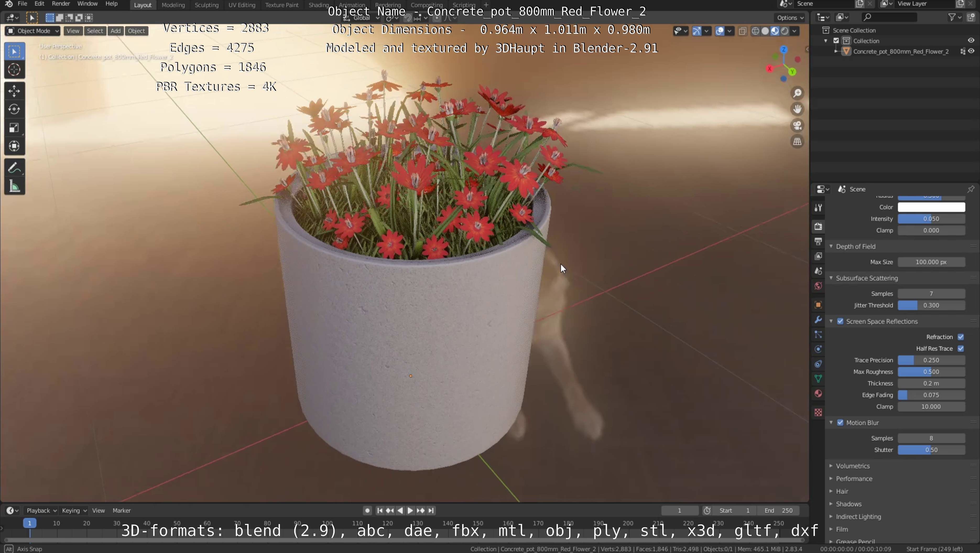Click the Pan view hand icon

coord(797,109)
